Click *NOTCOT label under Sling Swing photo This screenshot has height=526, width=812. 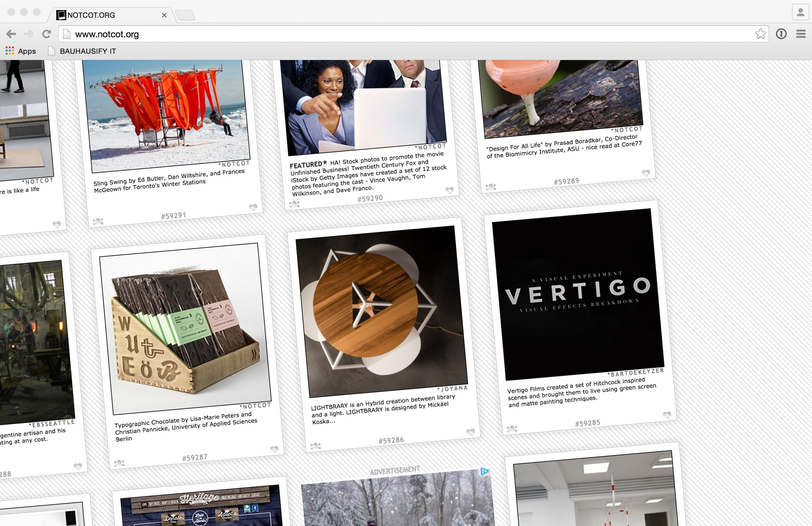point(234,164)
